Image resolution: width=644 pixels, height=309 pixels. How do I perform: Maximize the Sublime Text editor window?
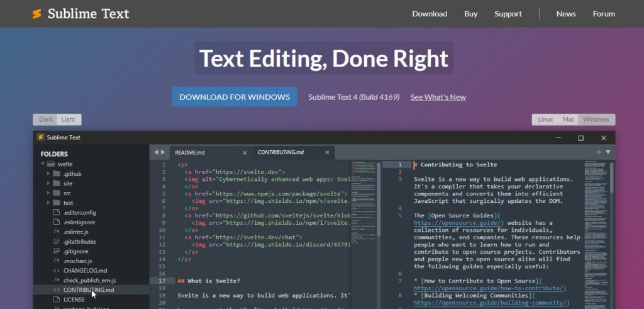[x=580, y=138]
